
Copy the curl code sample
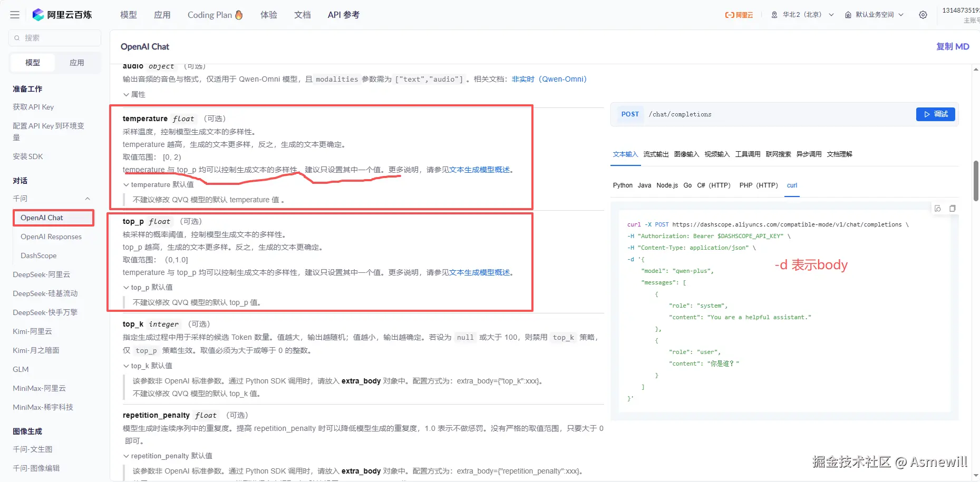pyautogui.click(x=953, y=209)
